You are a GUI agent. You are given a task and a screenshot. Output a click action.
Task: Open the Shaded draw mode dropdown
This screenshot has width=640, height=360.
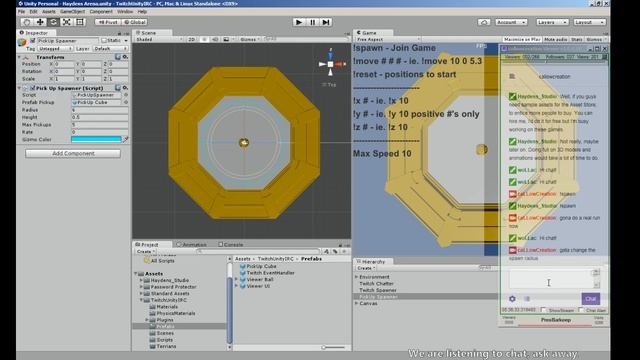click(159, 40)
